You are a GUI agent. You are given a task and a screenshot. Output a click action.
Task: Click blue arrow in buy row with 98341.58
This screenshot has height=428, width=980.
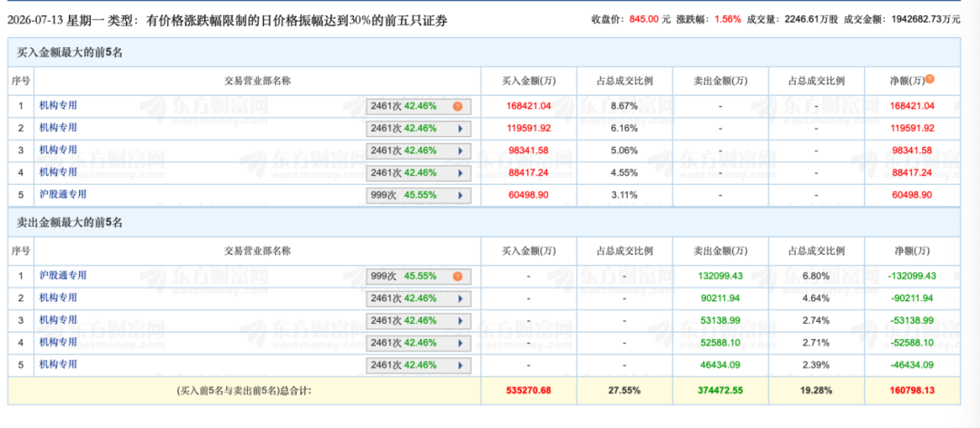point(461,151)
